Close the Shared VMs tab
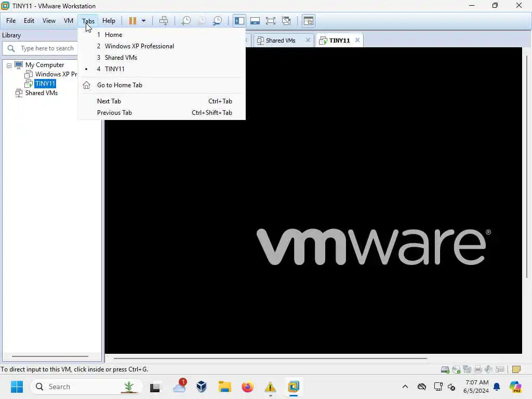The image size is (532, 399). pos(308,40)
